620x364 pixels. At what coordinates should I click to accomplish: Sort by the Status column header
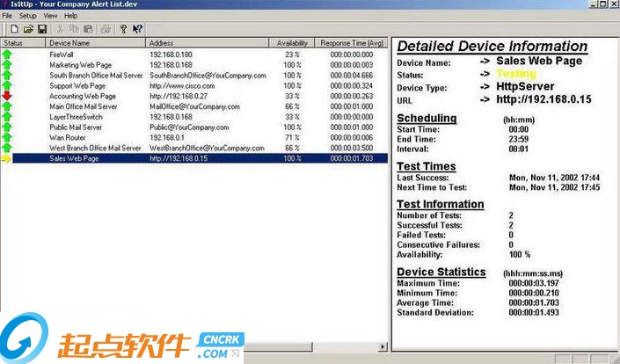[23, 43]
